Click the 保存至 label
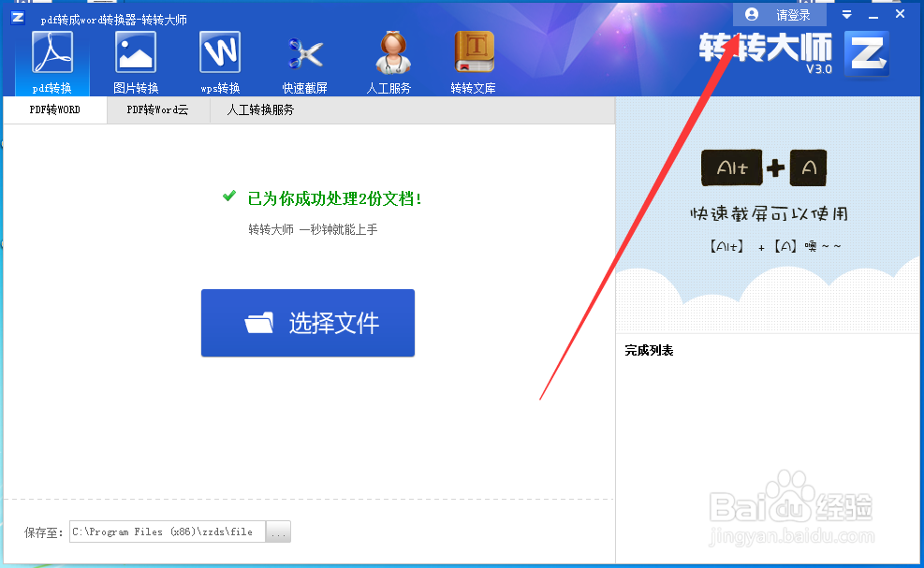The width and height of the screenshot is (924, 568). 44,532
